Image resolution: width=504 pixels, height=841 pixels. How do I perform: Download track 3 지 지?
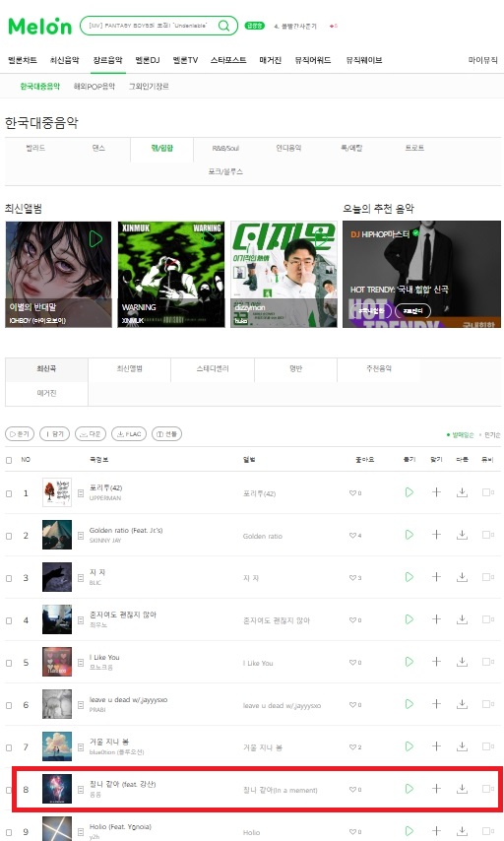[462, 577]
